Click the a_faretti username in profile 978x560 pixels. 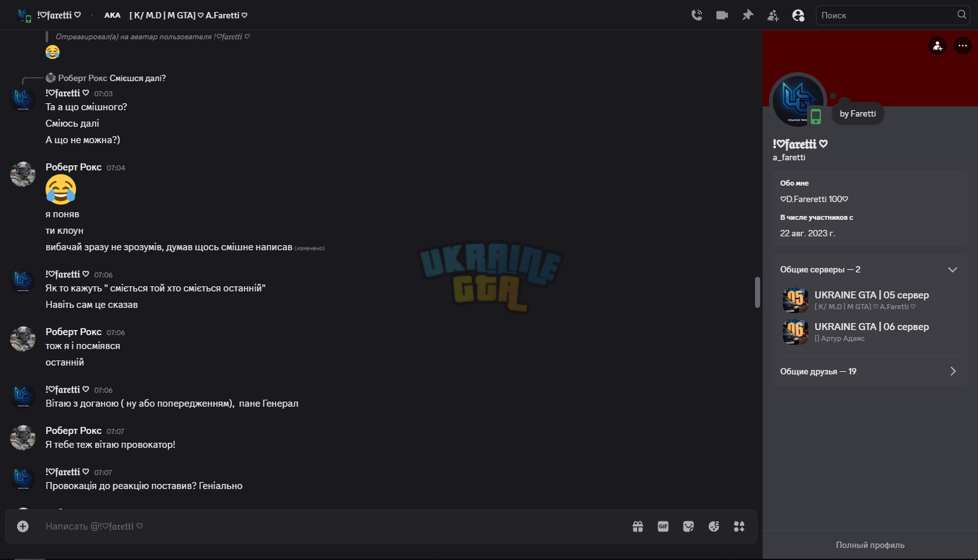[x=789, y=157]
